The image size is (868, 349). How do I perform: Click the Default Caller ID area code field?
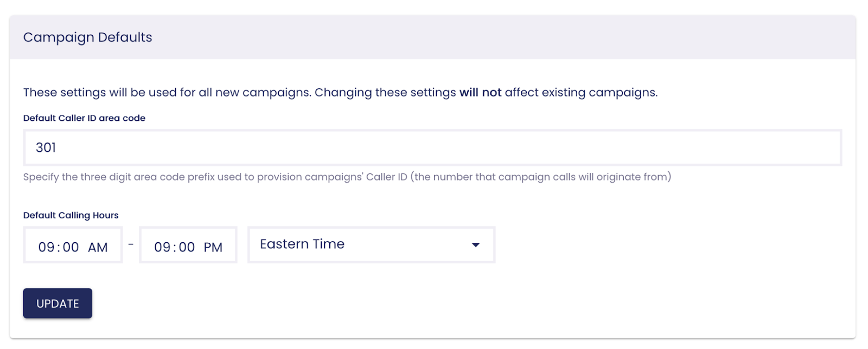(432, 147)
